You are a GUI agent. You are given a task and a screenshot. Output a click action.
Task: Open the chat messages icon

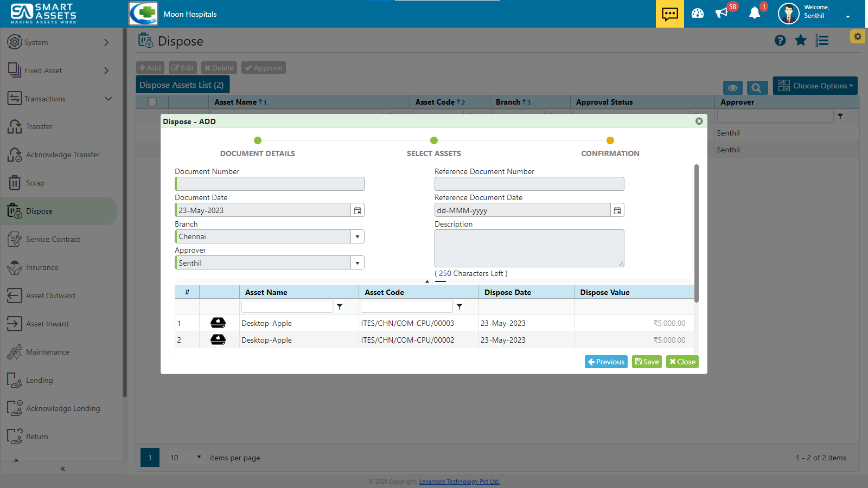(x=669, y=14)
